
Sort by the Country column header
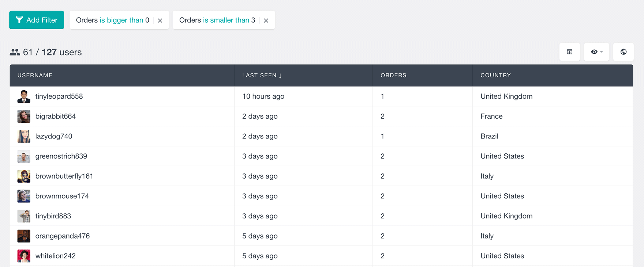coord(495,75)
